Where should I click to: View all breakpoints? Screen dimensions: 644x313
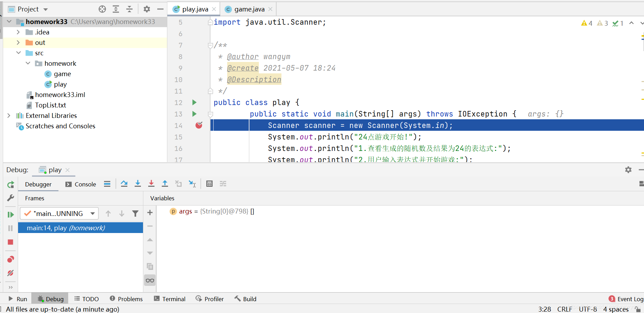pyautogui.click(x=10, y=259)
